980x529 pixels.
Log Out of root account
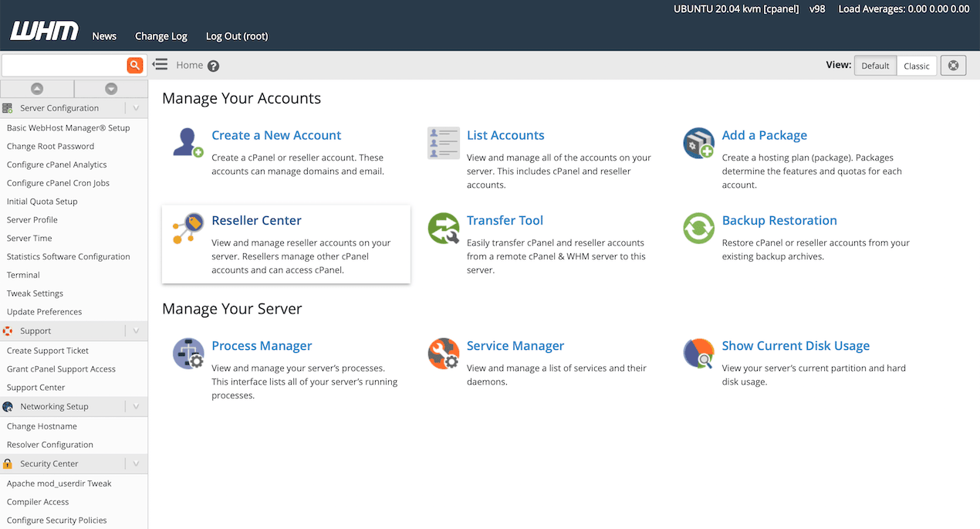pos(237,36)
